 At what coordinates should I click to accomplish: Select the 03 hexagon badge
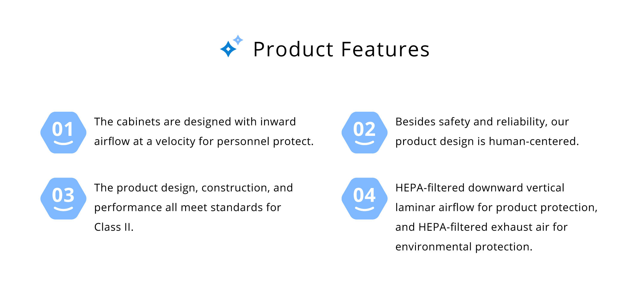tap(64, 199)
